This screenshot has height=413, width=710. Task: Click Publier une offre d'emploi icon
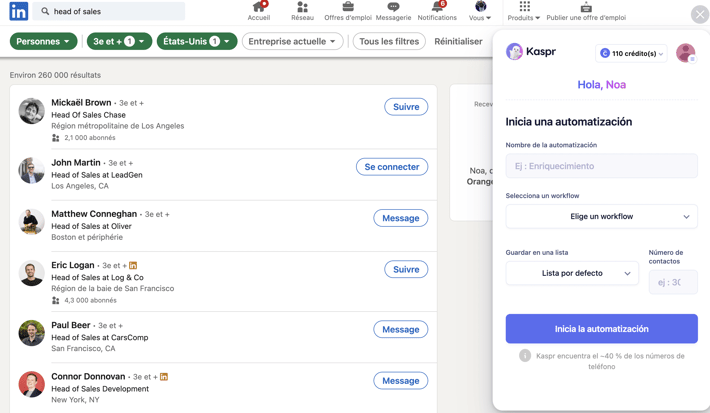tap(586, 7)
